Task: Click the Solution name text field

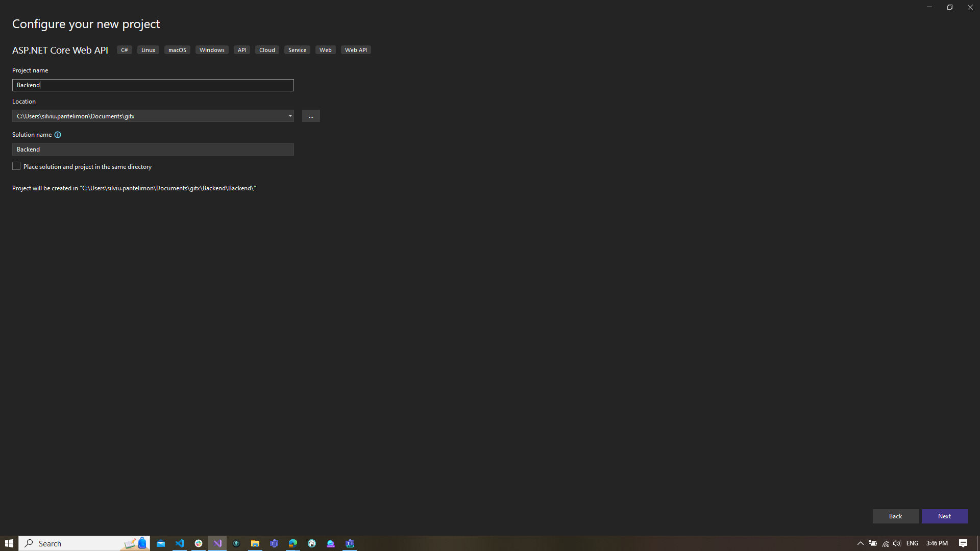Action: tap(153, 149)
